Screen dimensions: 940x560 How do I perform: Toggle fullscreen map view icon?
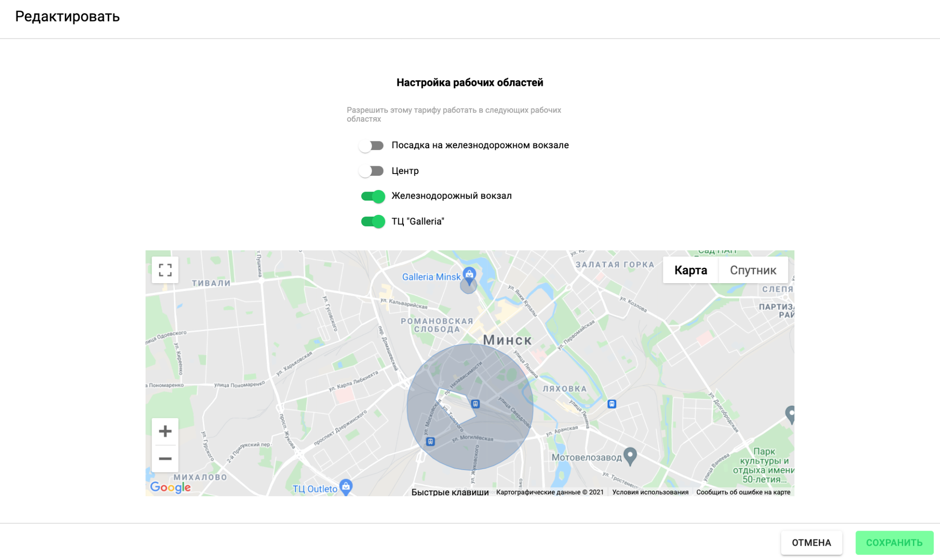click(x=165, y=270)
